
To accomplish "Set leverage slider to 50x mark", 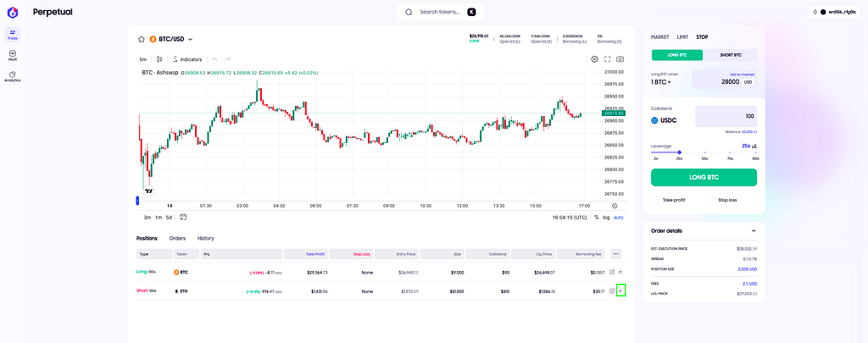I will coord(704,152).
